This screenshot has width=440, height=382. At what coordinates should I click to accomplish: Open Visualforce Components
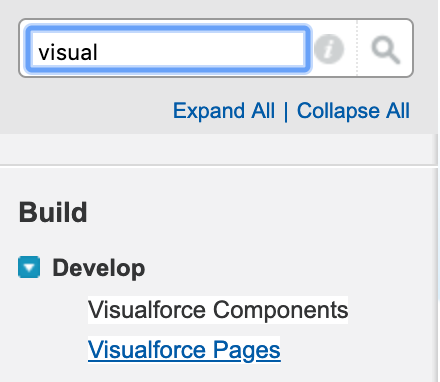(x=218, y=310)
